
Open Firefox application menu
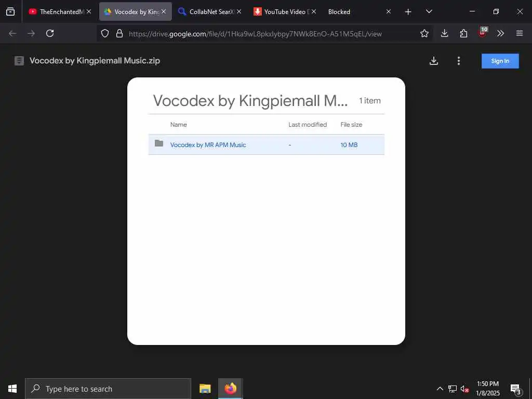[520, 33]
